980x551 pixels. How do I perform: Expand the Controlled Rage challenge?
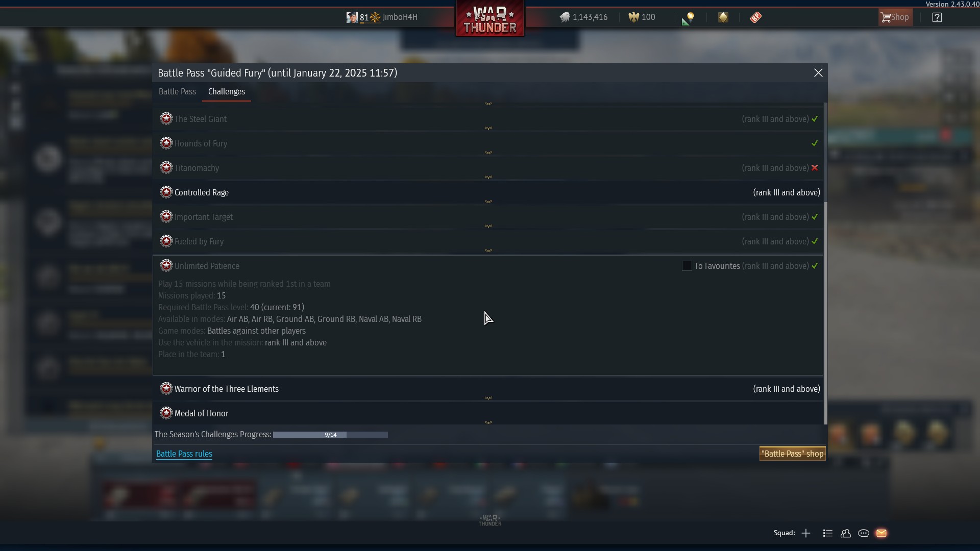[487, 192]
